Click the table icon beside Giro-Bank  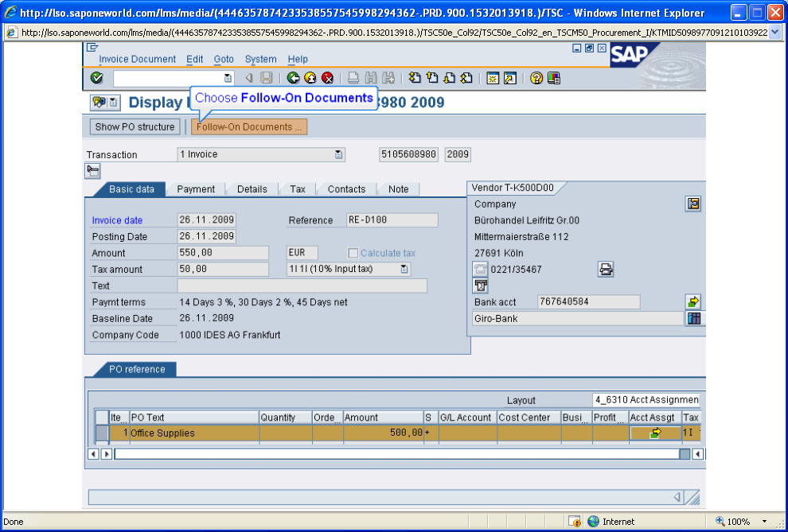(x=694, y=318)
